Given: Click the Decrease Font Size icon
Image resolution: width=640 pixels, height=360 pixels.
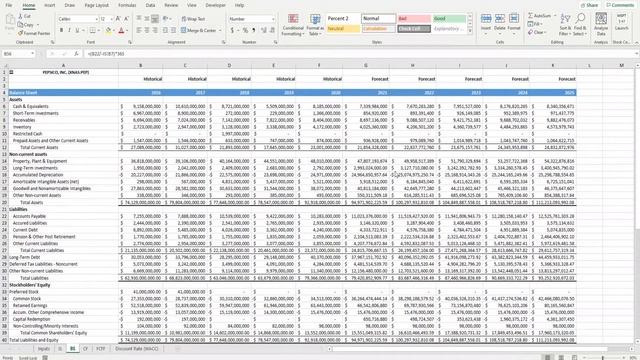Looking at the screenshot, I should [126, 19].
